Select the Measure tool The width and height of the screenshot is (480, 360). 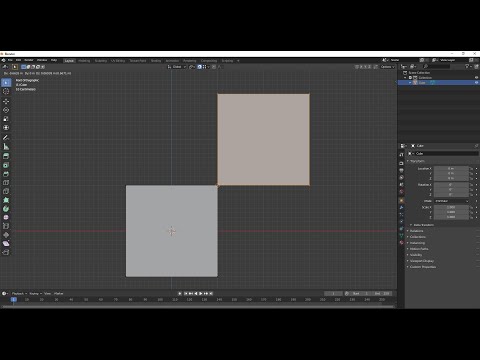6,146
